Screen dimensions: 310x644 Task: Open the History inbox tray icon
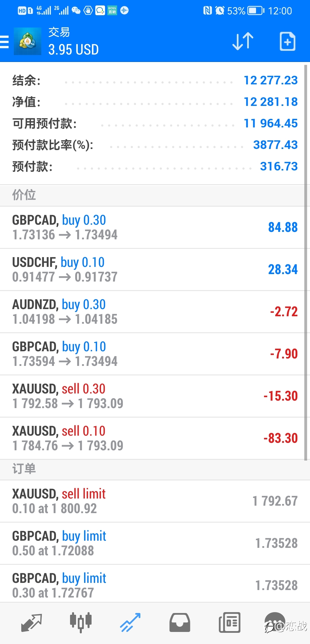180,622
